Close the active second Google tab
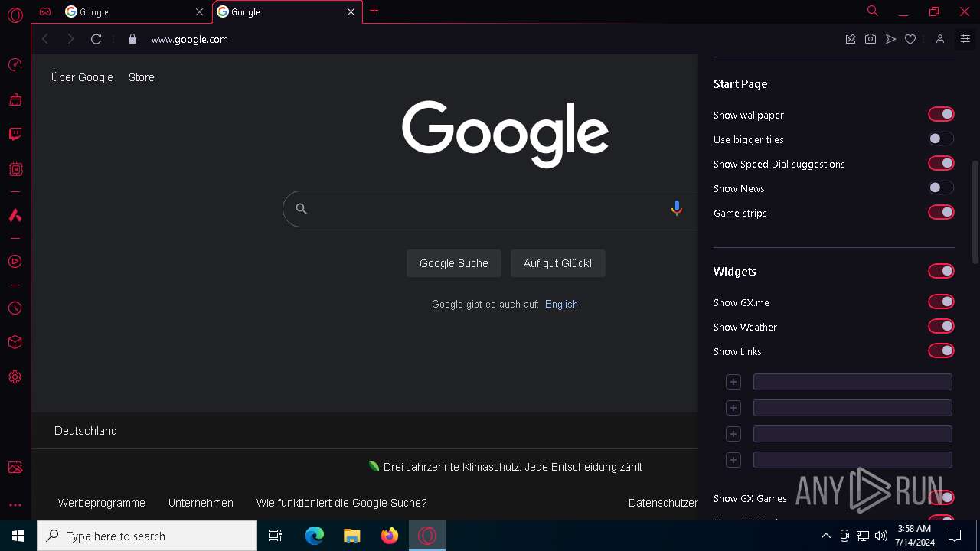980x551 pixels. coord(351,11)
